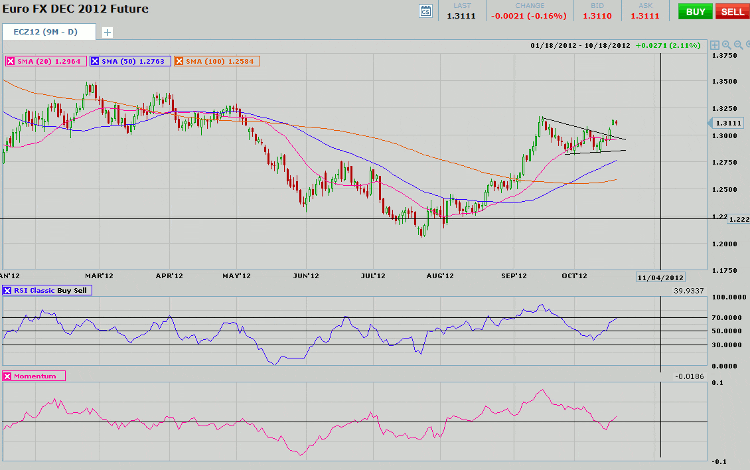Close the Momentum indicator X box
The image size is (750, 470).
tap(9, 375)
